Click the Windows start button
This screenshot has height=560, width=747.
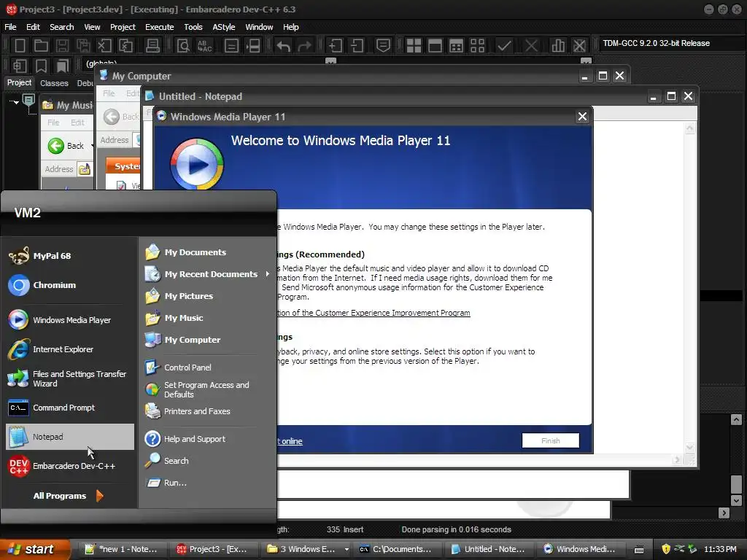pos(34,549)
